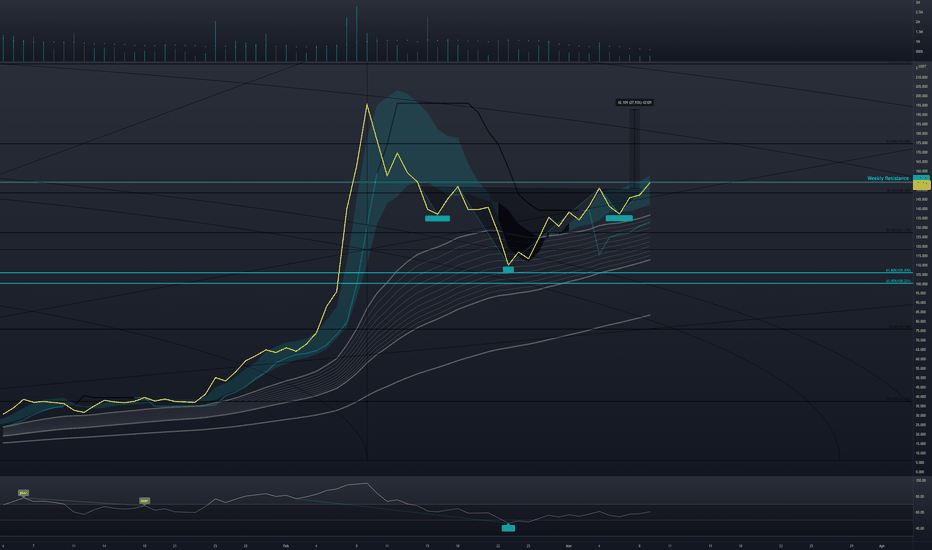Click the Apr label on time axis

[x=881, y=545]
